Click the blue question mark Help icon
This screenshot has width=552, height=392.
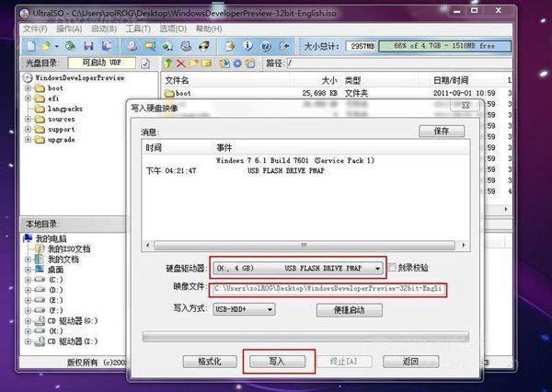click(x=266, y=46)
